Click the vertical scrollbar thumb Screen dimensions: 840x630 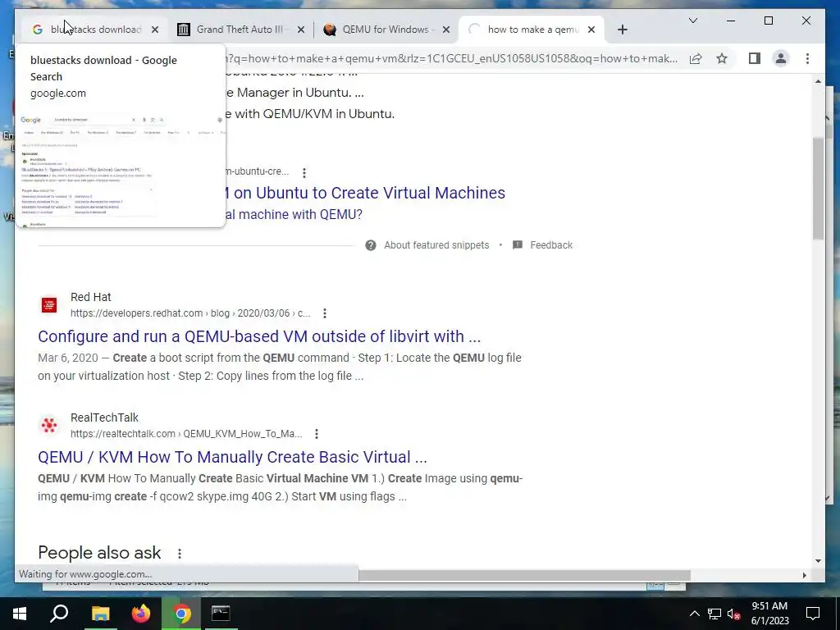coord(818,188)
